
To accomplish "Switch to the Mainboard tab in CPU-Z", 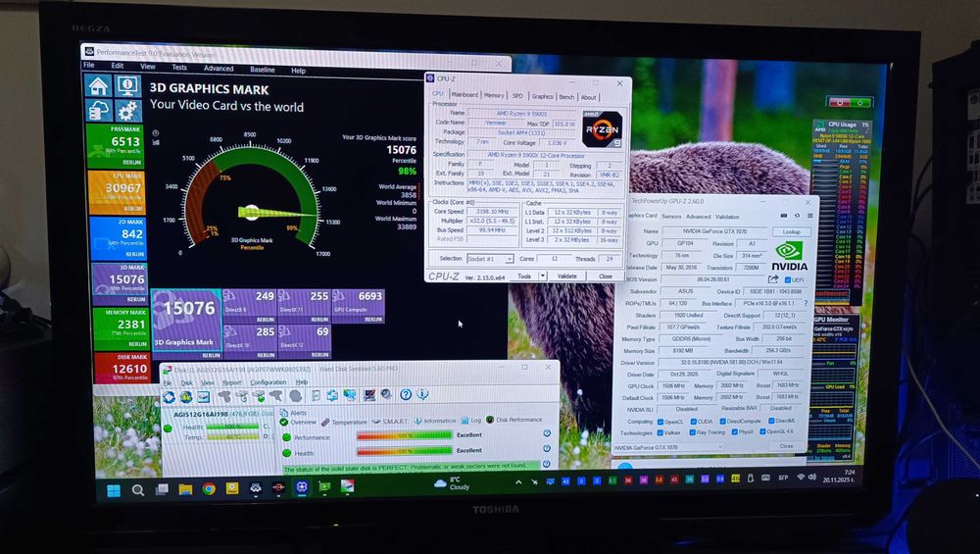I will pos(465,95).
